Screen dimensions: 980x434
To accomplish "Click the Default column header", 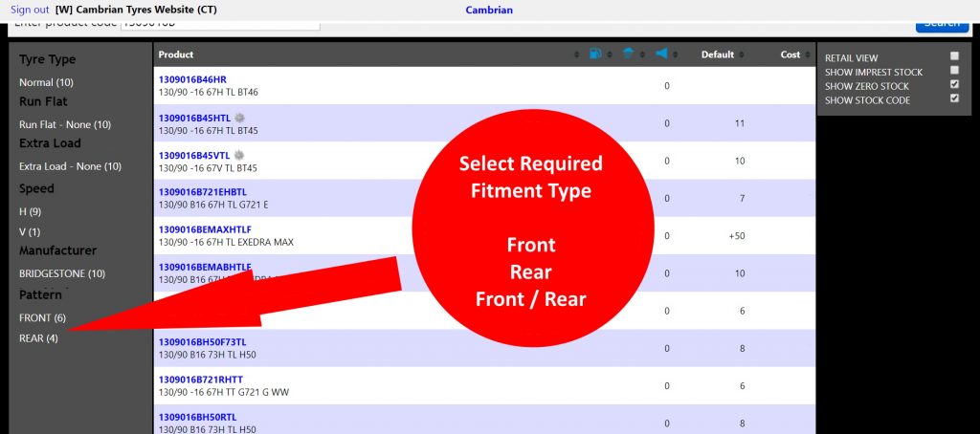I will (718, 54).
